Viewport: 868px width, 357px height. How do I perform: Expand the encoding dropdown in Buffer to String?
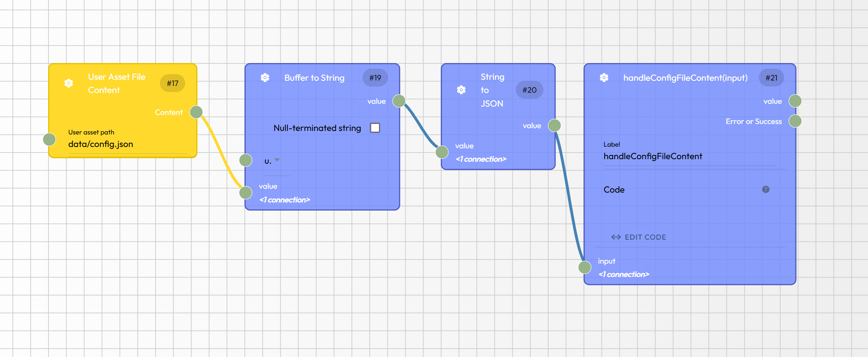[277, 161]
